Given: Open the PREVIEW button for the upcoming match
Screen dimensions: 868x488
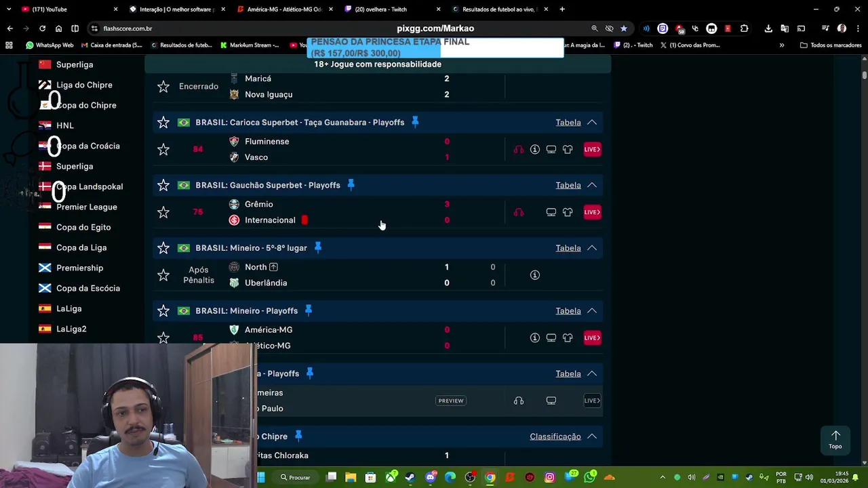Looking at the screenshot, I should [451, 401].
